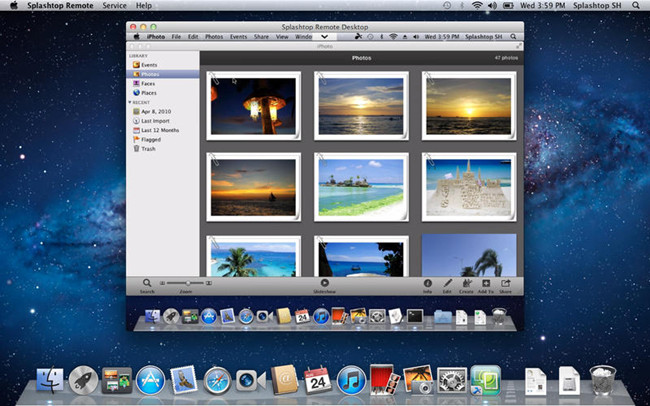Open Service menu in Splashtop Remote menu bar
Viewport: 650px width, 406px height.
[x=114, y=5]
